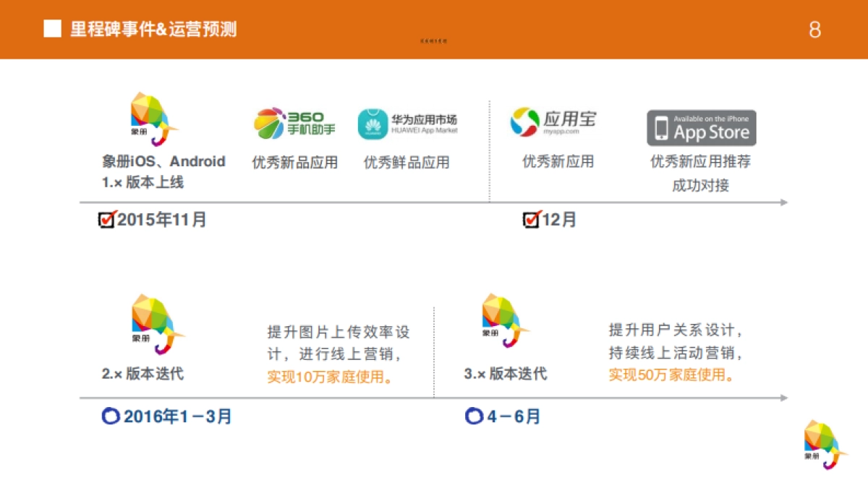Toggle the checkbox next to 12月
Image resolution: width=868 pixels, height=488 pixels.
(x=530, y=218)
